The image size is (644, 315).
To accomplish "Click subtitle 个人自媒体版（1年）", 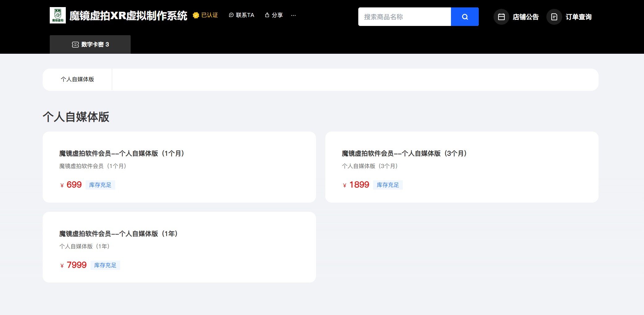I will (x=85, y=246).
